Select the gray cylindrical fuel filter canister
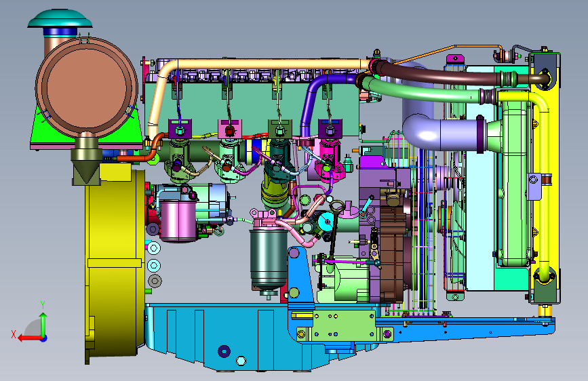The image size is (588, 381). 269,259
